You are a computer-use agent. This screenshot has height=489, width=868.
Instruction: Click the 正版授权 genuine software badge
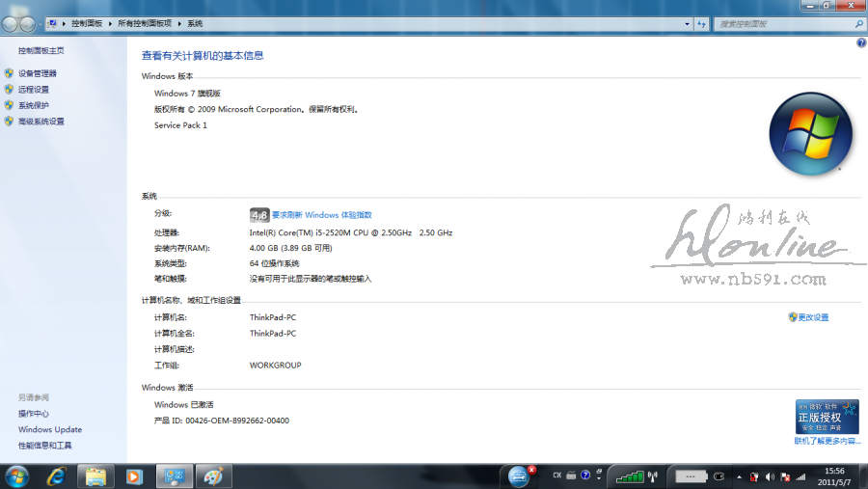click(x=827, y=417)
